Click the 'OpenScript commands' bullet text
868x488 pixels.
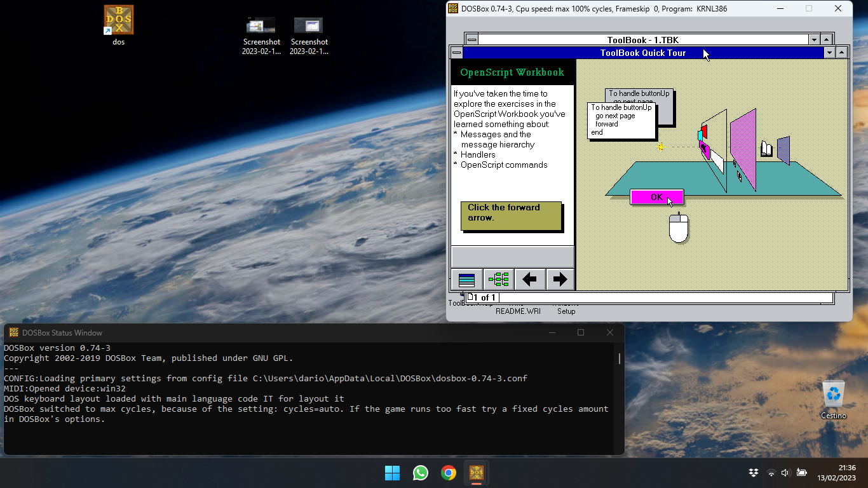point(504,165)
